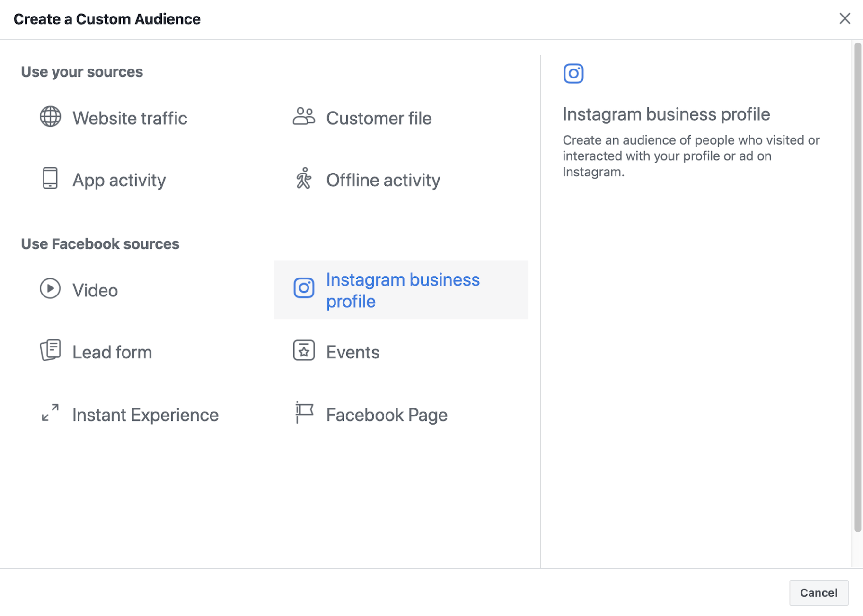Pick the blue Instagram business profile label
The width and height of the screenshot is (863, 616).
tap(403, 290)
